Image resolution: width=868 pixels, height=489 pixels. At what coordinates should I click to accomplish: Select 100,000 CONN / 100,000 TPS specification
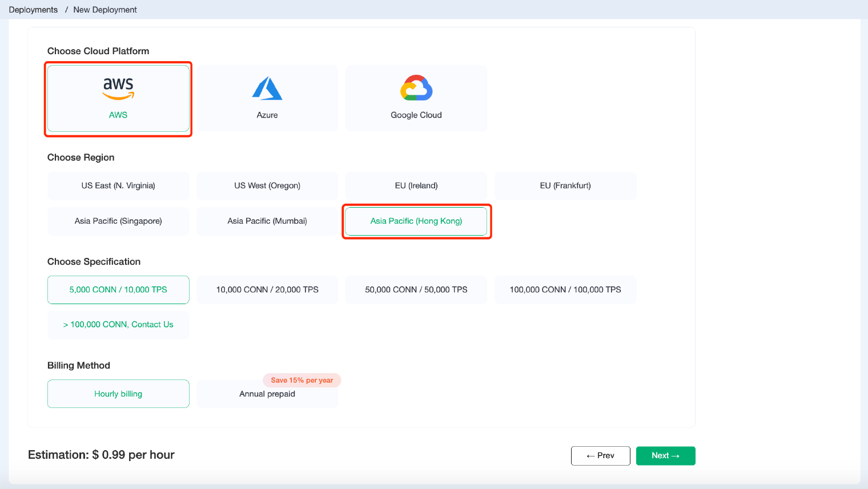point(565,290)
